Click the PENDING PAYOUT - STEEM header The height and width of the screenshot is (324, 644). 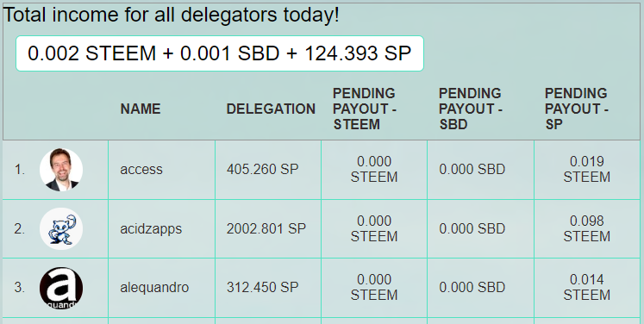pyautogui.click(x=365, y=109)
